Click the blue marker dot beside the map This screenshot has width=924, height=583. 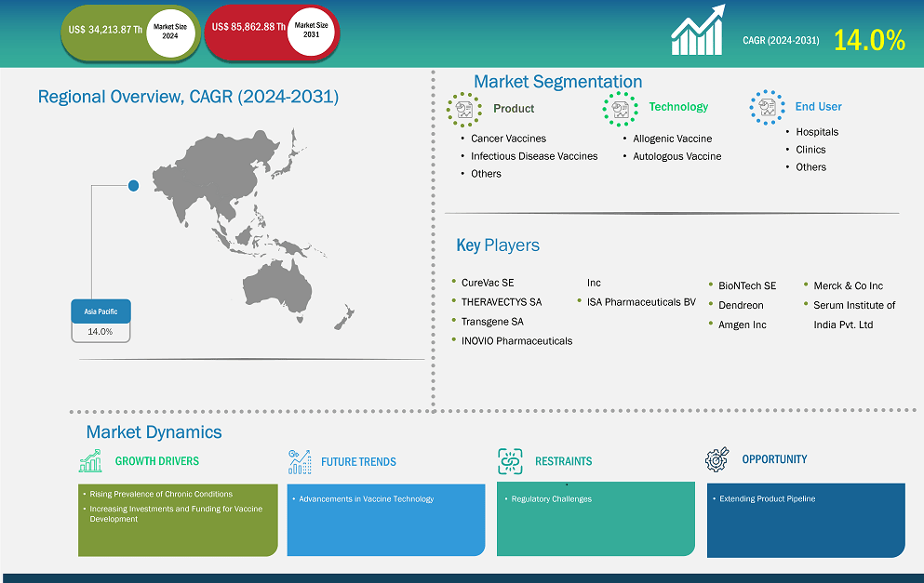(133, 186)
